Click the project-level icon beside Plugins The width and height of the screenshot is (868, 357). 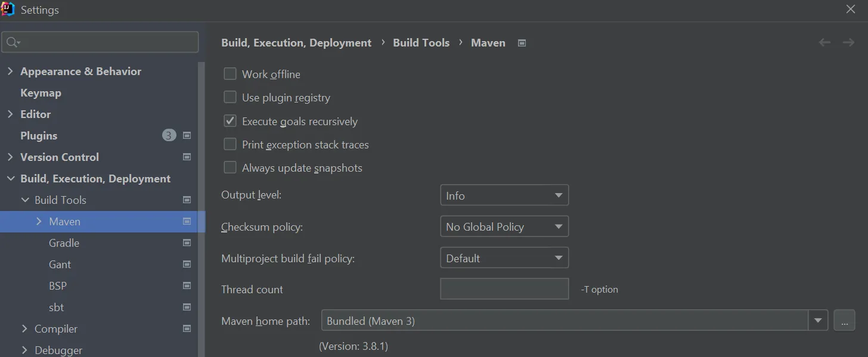187,136
